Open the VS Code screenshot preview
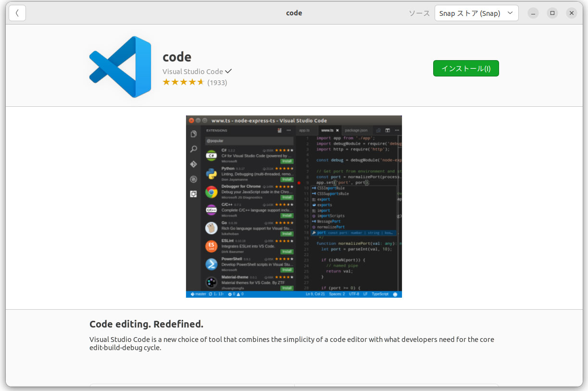The image size is (588, 391). pos(294,206)
